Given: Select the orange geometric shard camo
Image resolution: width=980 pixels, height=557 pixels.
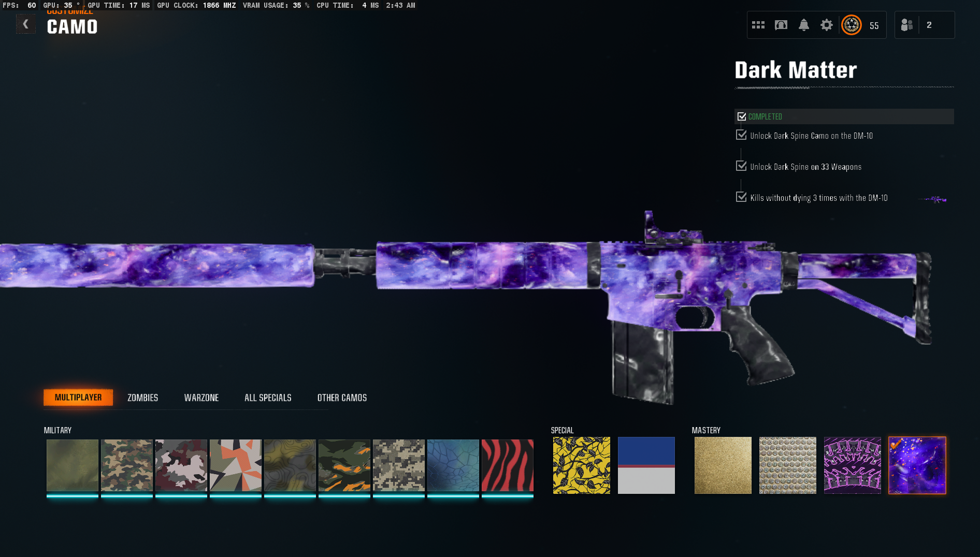Looking at the screenshot, I should (236, 465).
